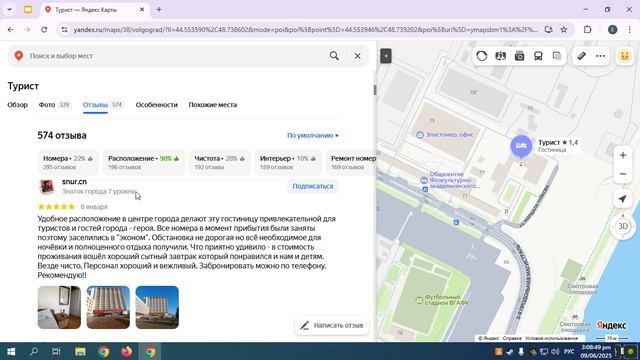Open the install app icon in address bar
This screenshot has height=360, width=640.
pyautogui.click(x=548, y=29)
